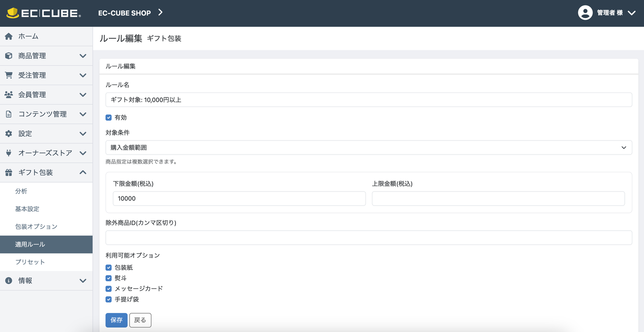Click the owner's store plug icon
Viewport: 644px width, 332px height.
tap(8, 153)
